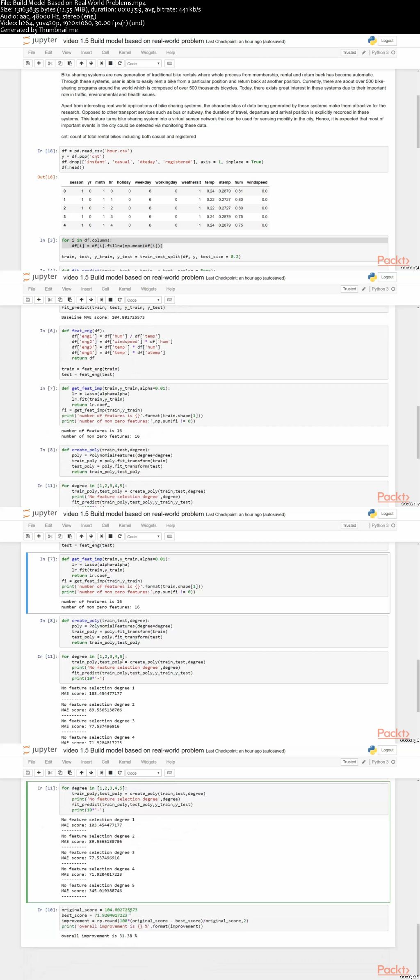Cut the selected cell using scissors icon, topmost frame
420x980 pixels.
point(50,63)
